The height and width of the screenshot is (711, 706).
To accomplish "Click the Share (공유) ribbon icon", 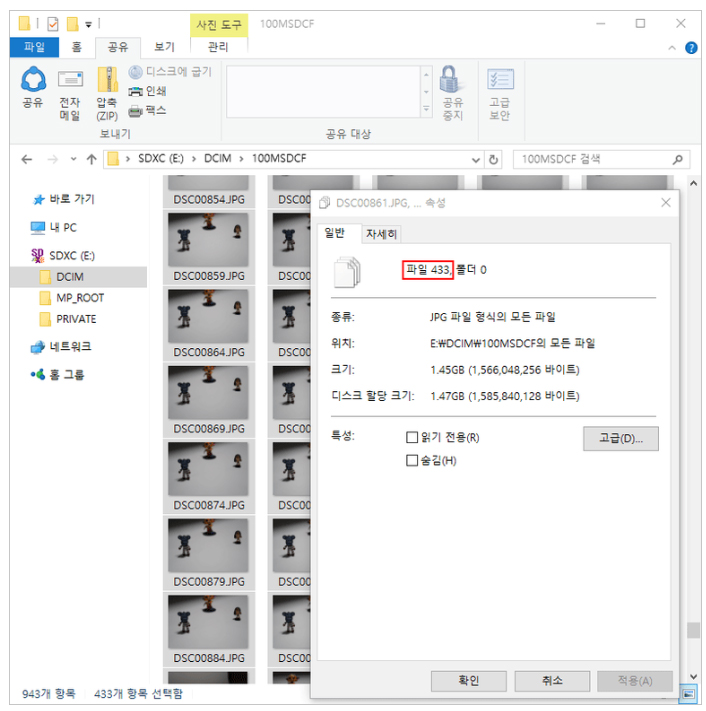I will (x=33, y=87).
